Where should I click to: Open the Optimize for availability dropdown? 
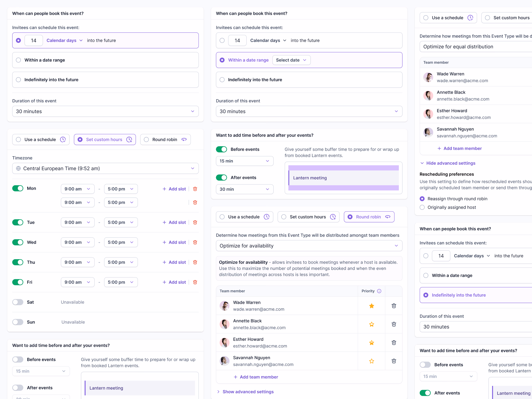(x=309, y=246)
